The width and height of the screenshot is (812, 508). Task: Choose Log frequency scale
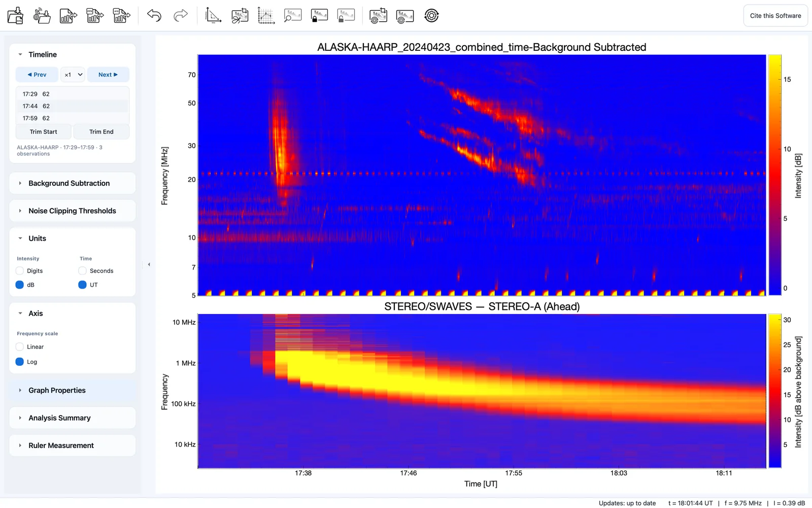tap(20, 362)
